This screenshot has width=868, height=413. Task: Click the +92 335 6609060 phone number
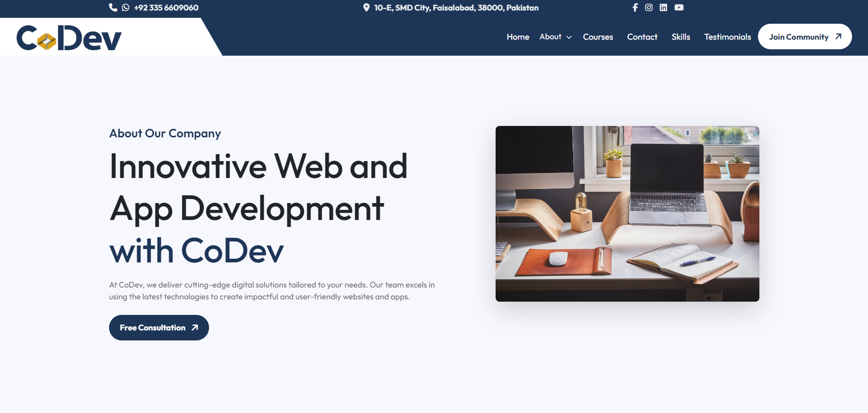click(166, 8)
